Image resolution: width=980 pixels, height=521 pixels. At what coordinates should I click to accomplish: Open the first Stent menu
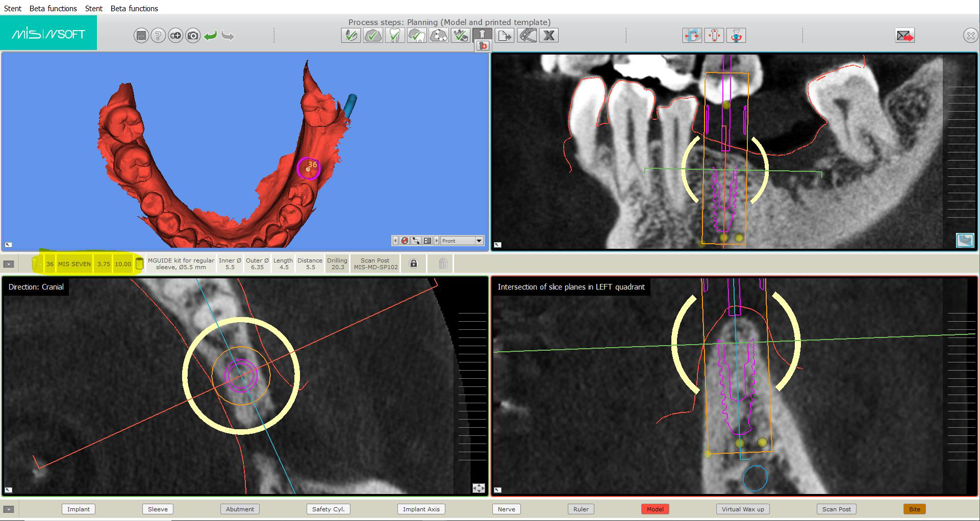click(13, 8)
